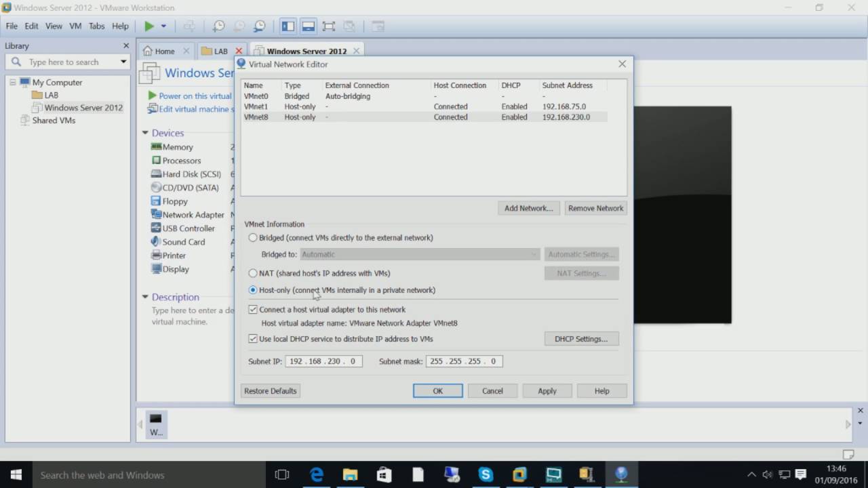
Task: Open the Bridged to dropdown
Action: (420, 254)
